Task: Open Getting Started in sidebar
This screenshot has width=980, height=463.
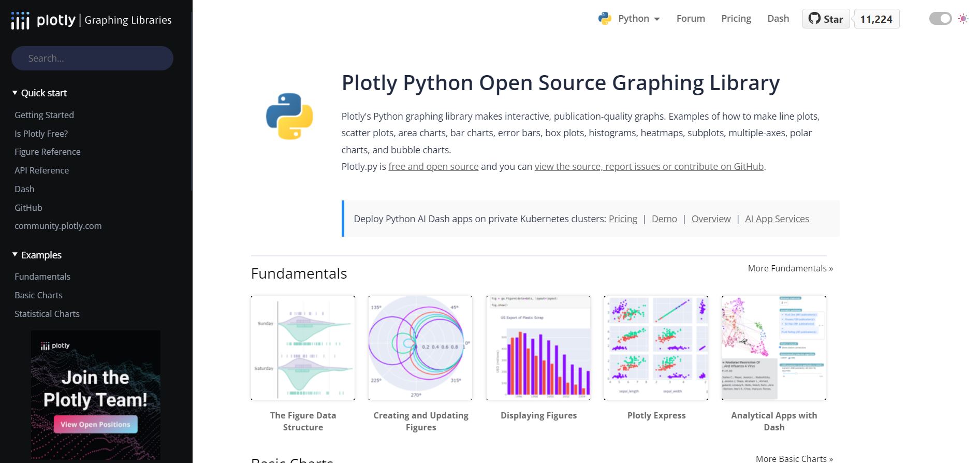Action: pyautogui.click(x=44, y=115)
